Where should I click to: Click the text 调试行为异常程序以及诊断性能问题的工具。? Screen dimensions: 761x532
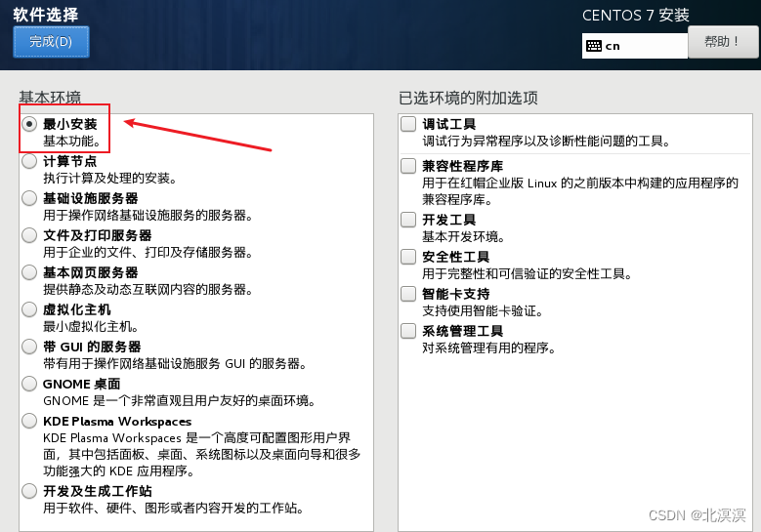coord(546,142)
